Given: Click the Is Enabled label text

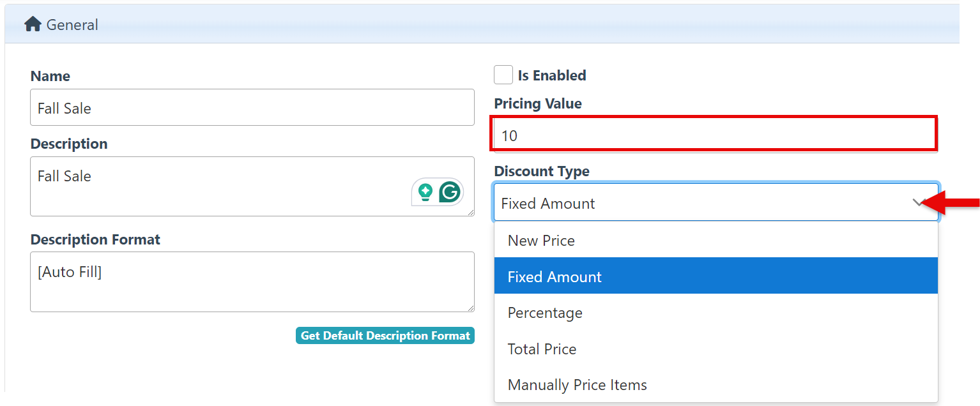Looking at the screenshot, I should point(552,75).
